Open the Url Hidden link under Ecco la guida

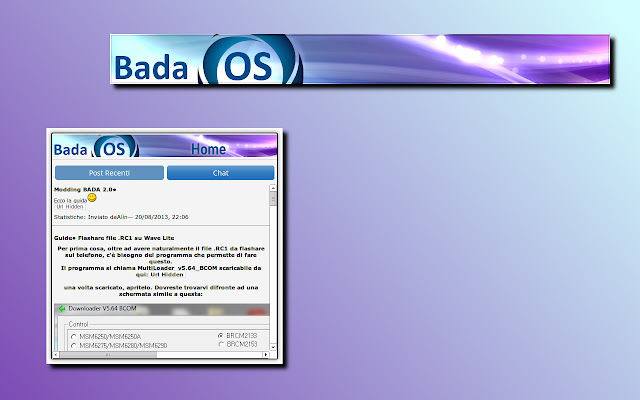tap(70, 207)
